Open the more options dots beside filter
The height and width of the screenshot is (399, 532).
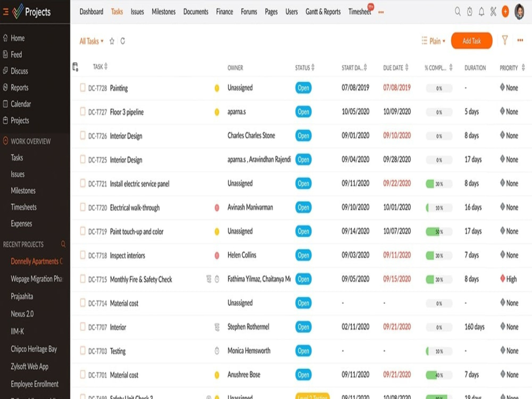coord(520,40)
